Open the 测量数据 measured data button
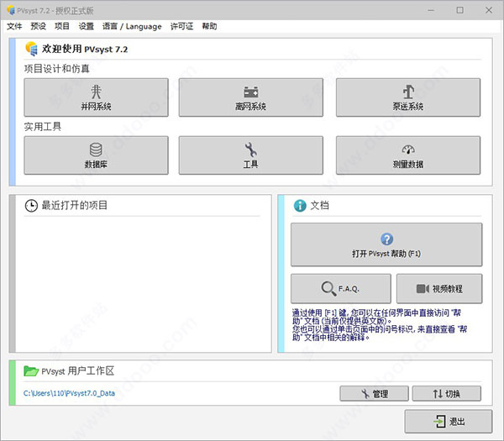 [x=408, y=155]
